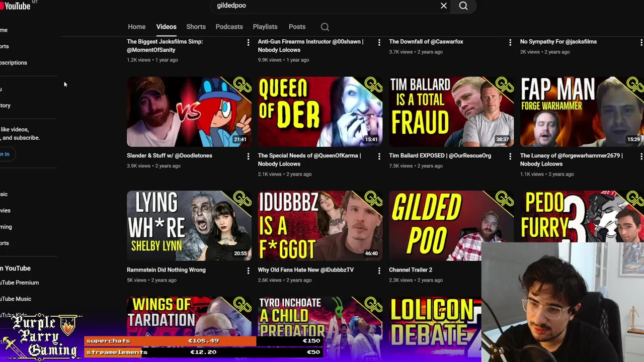Open title link No Sympathy For @jacksfilms

(x=558, y=42)
